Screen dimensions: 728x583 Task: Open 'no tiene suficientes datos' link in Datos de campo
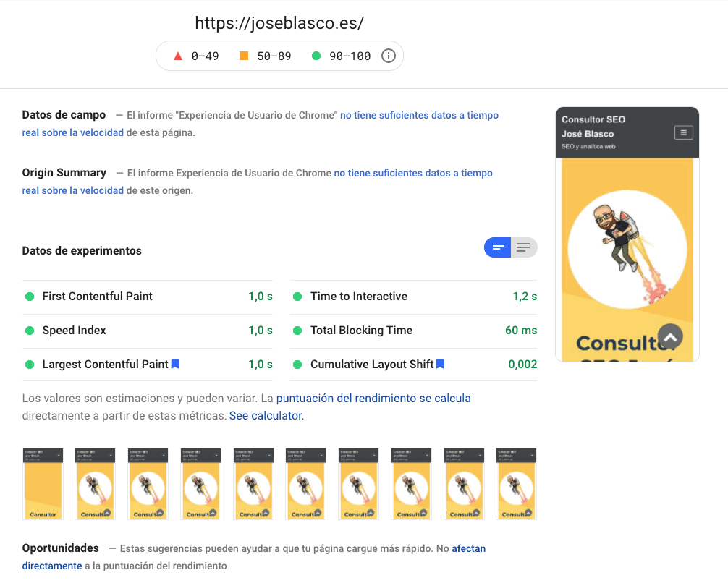419,115
